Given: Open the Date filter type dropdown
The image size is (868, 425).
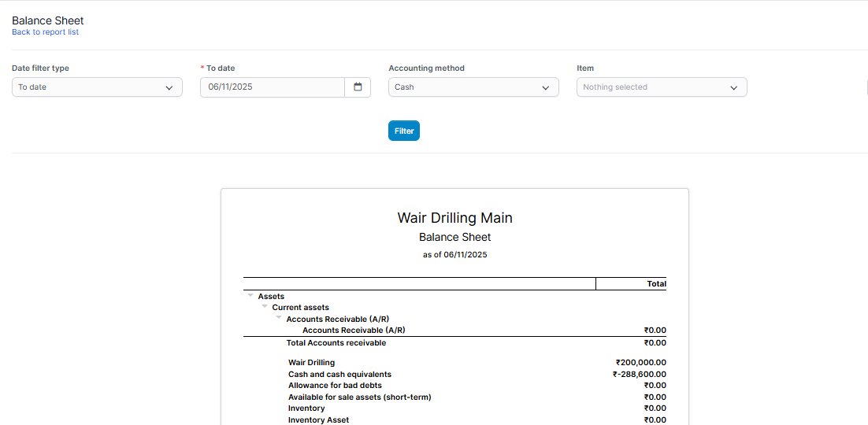Looking at the screenshot, I should point(97,87).
